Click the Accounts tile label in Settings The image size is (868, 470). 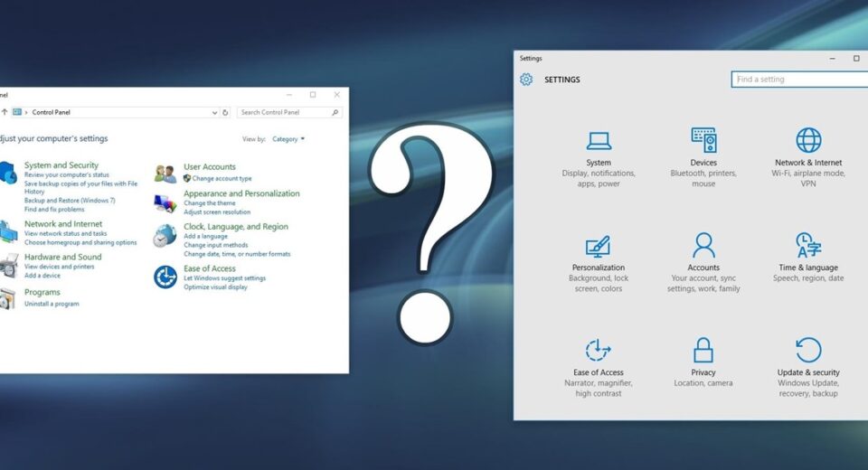[x=703, y=268]
